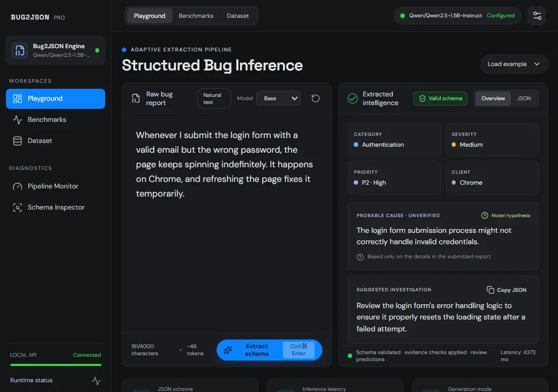Click the Local API green progress bar

[55, 365]
